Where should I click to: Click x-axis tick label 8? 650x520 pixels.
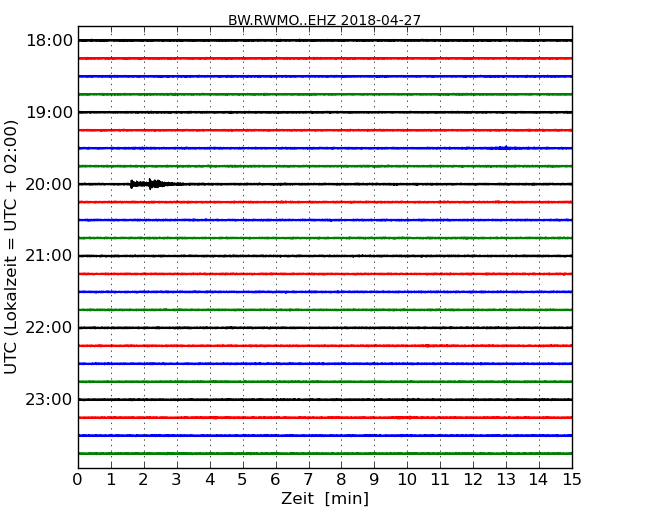[x=341, y=480]
